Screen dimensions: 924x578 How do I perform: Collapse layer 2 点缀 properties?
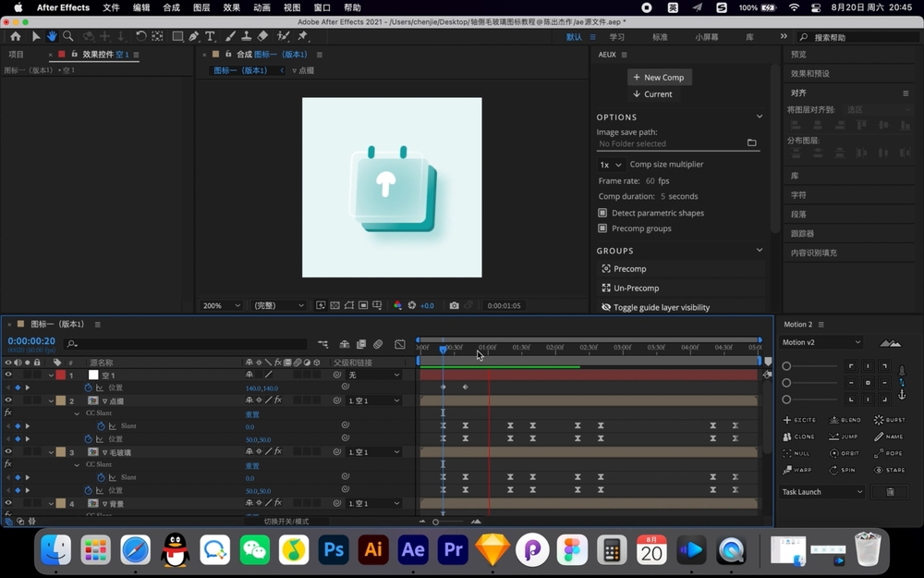(51, 401)
